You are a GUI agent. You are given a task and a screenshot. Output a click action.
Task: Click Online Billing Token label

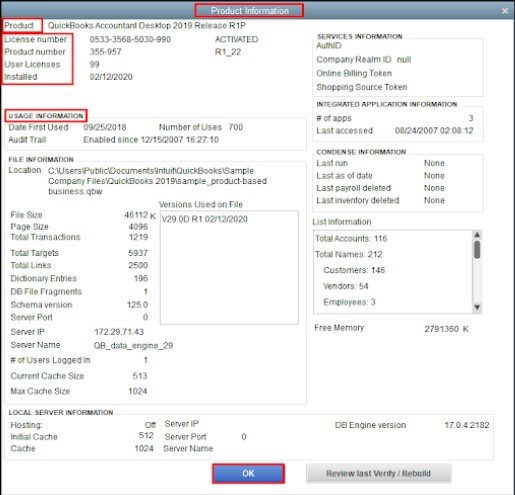[x=354, y=73]
